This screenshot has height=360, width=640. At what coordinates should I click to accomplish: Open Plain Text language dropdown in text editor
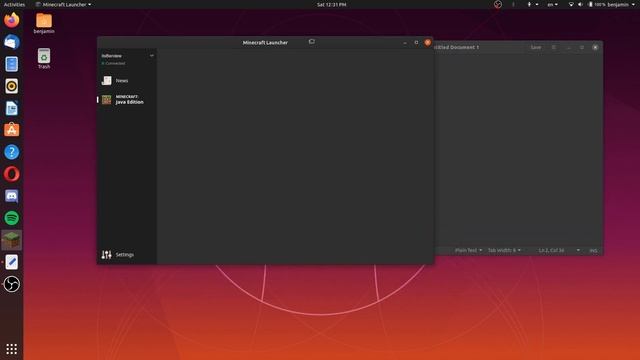(x=468, y=250)
